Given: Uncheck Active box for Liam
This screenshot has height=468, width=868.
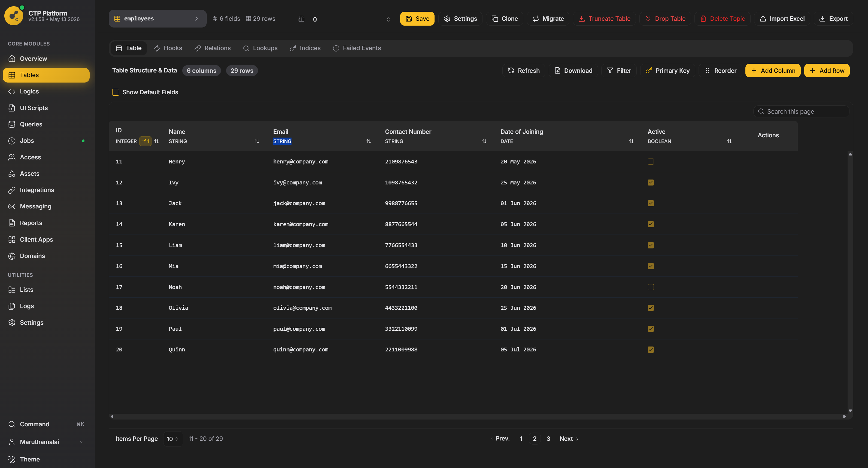Looking at the screenshot, I should 651,245.
